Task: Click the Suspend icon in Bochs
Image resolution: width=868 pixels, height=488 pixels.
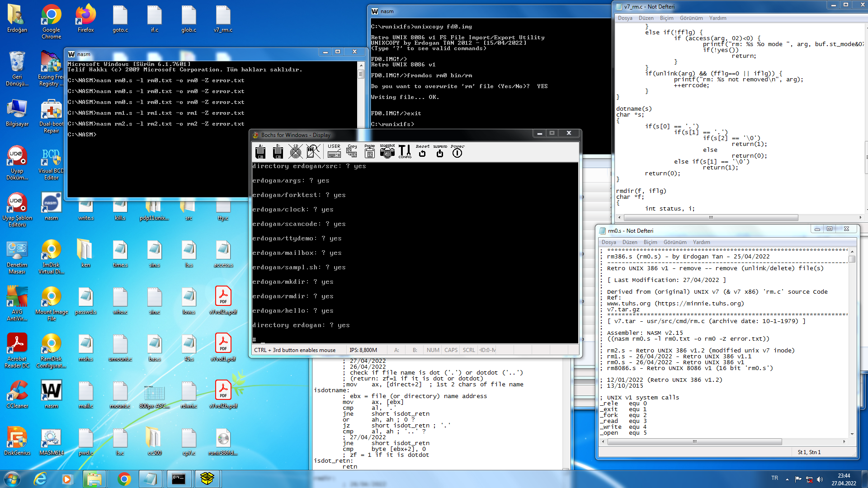Action: tap(440, 151)
